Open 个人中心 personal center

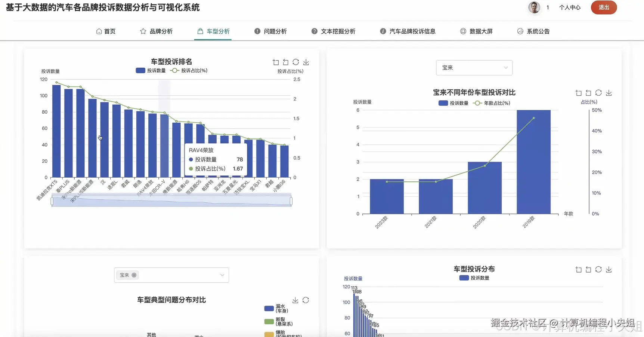569,7
